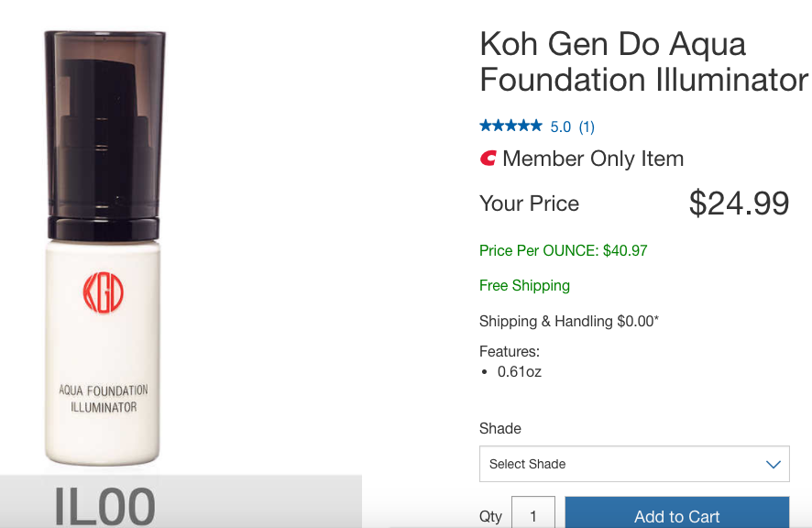Viewport: 812px width, 528px height.
Task: Click the Member Only Item label
Action: click(x=593, y=159)
